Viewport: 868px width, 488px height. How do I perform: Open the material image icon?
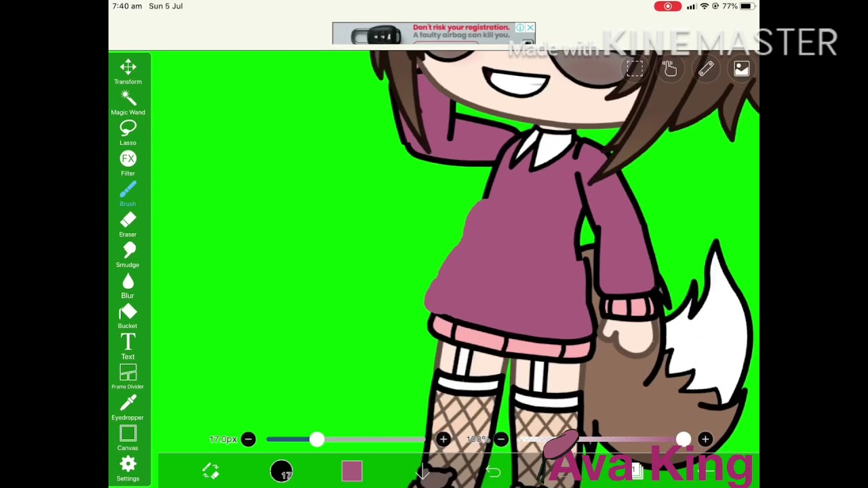pos(741,68)
